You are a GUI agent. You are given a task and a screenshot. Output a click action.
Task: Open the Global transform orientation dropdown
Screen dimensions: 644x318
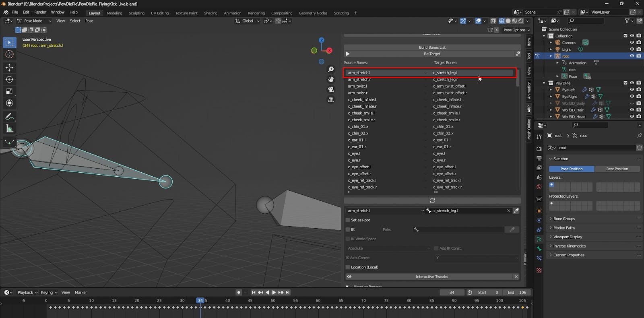248,21
